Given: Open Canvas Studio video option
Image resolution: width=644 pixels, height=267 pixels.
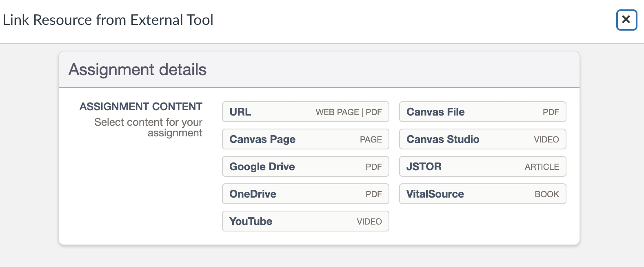Looking at the screenshot, I should (x=482, y=139).
